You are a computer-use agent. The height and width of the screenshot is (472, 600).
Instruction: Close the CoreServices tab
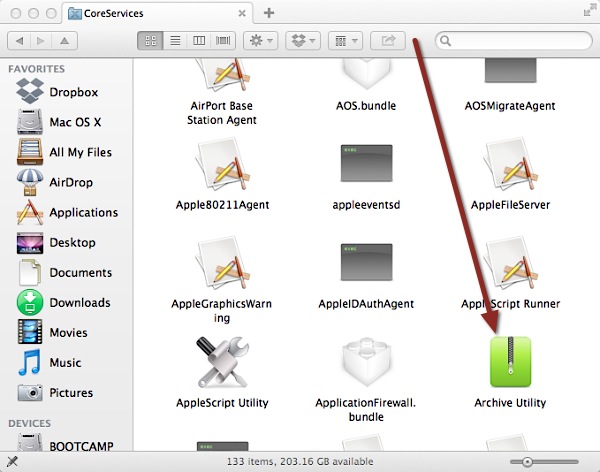coord(242,13)
